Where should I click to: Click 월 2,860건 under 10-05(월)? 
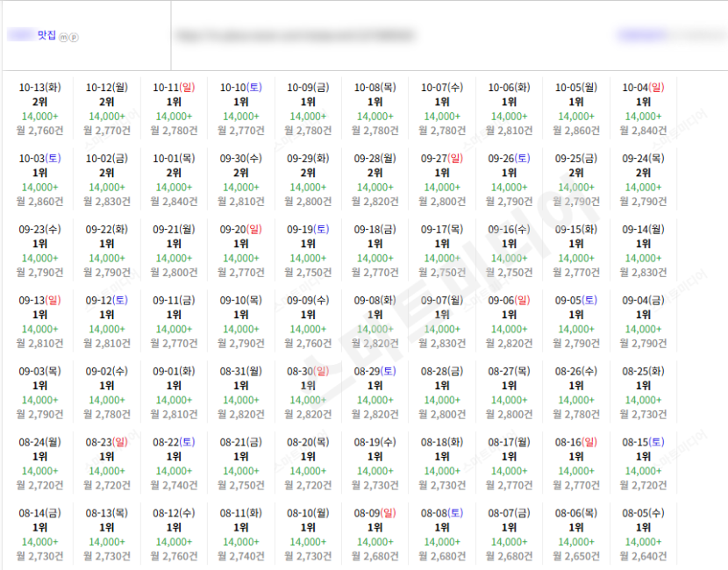576,131
